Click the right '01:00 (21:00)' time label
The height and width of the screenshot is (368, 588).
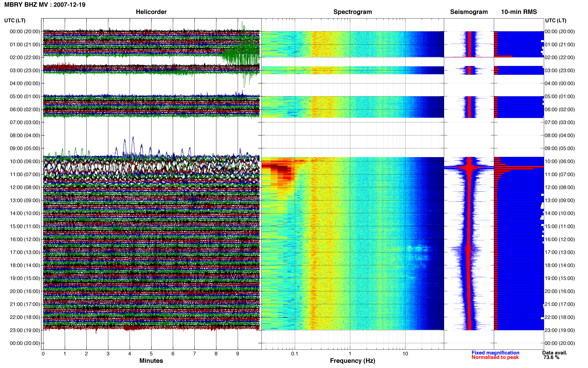coord(560,45)
